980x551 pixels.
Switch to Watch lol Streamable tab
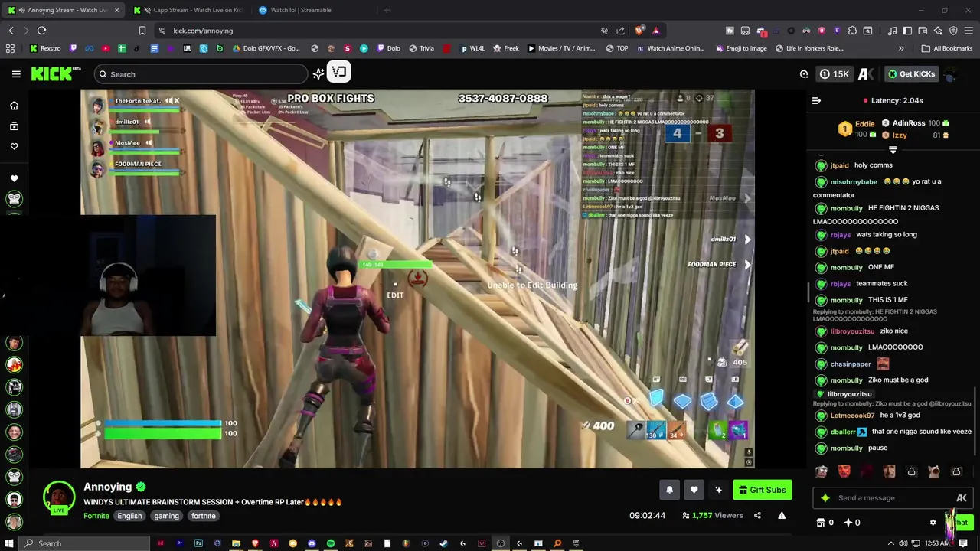[x=302, y=10]
